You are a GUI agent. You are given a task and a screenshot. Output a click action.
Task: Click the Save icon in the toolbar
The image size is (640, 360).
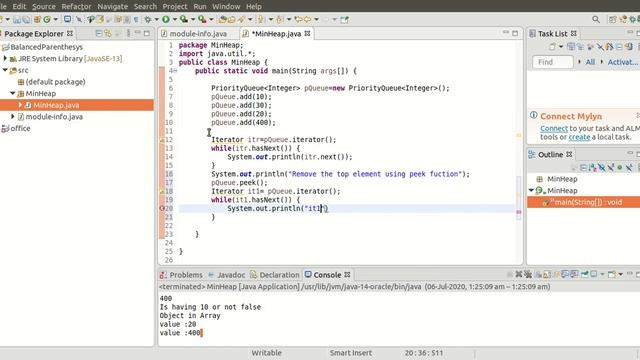(x=17, y=20)
